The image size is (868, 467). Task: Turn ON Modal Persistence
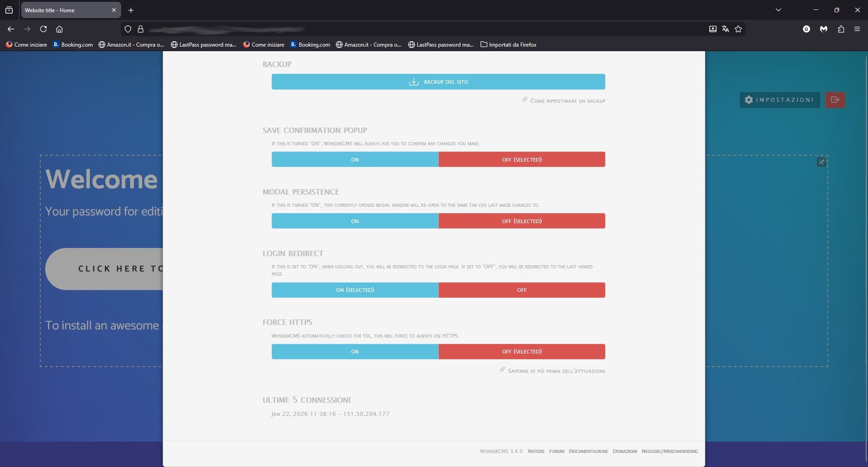point(355,221)
